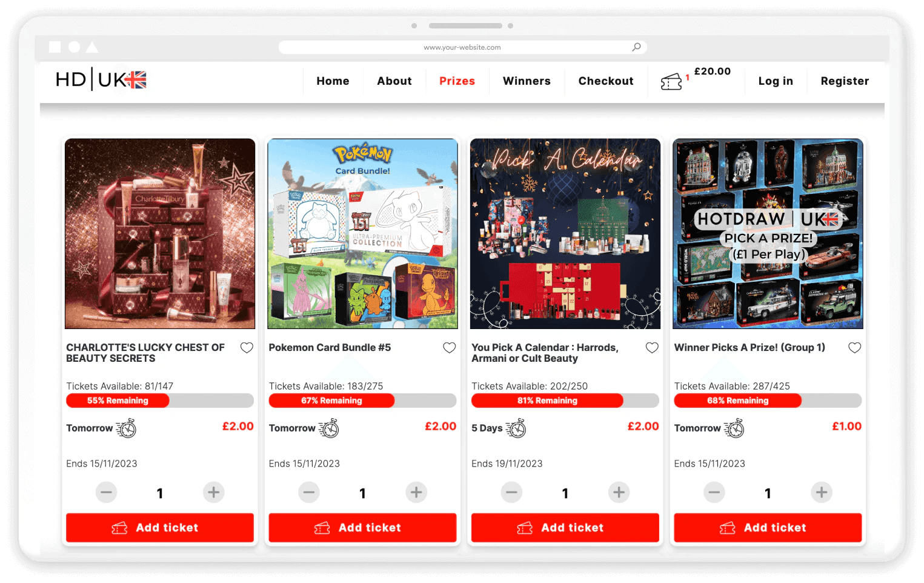Go to the Home menu item

click(333, 81)
